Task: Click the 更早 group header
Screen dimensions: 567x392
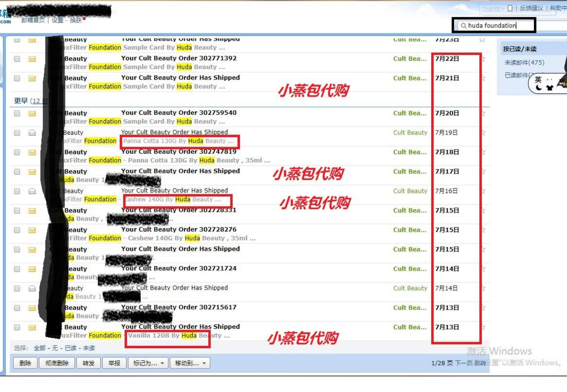Action: [x=21, y=101]
